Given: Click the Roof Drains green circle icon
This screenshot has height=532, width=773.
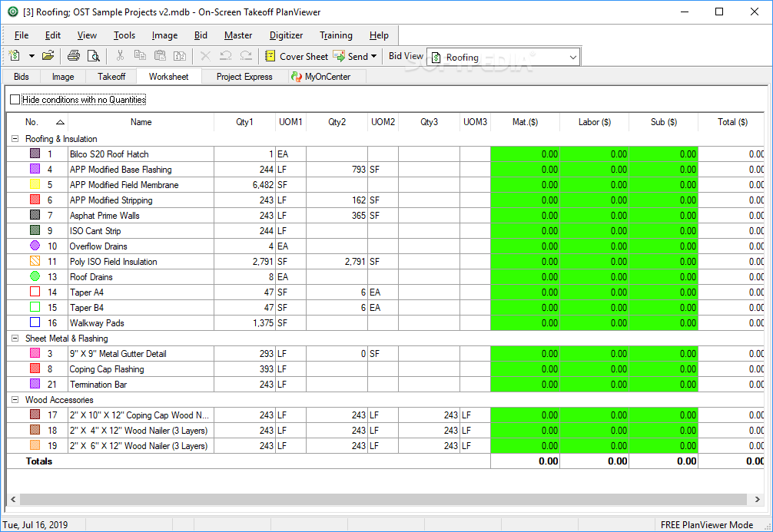Looking at the screenshot, I should (35, 276).
